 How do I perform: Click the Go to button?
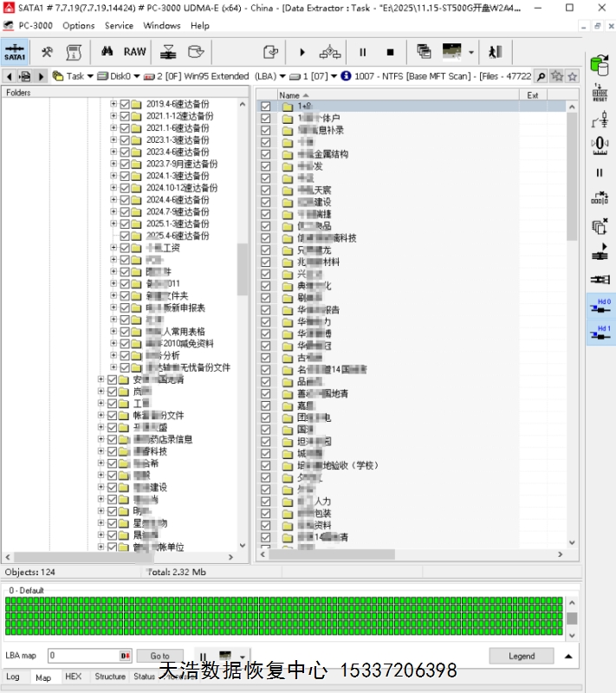[x=159, y=656]
